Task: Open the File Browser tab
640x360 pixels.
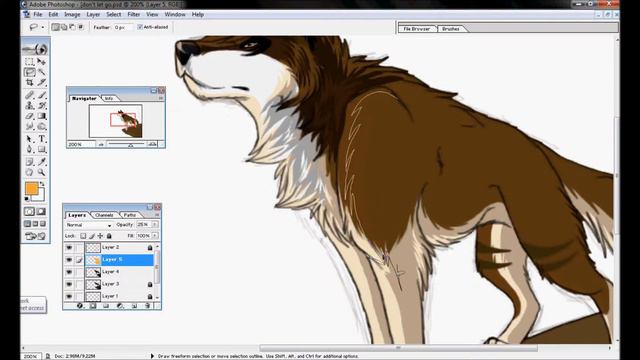Action: click(417, 29)
